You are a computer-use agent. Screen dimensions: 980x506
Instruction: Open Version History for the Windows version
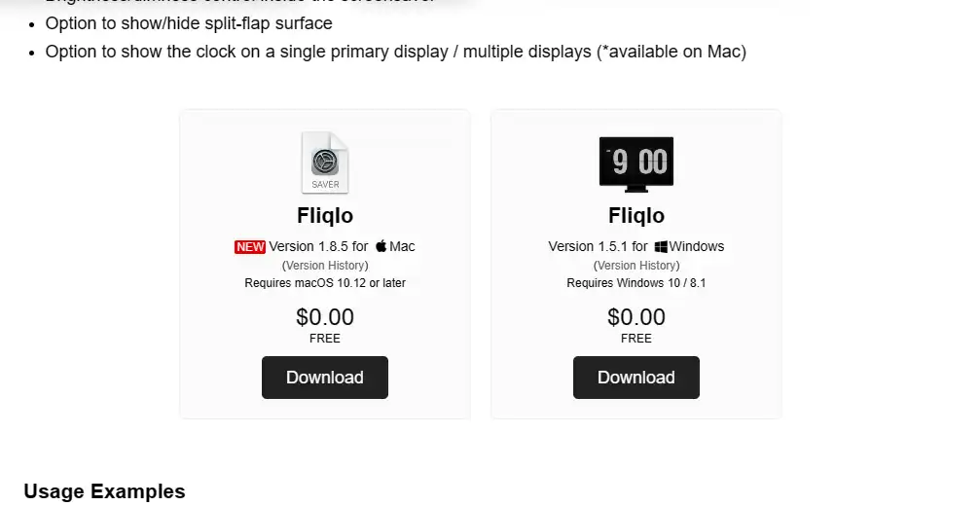click(x=636, y=265)
